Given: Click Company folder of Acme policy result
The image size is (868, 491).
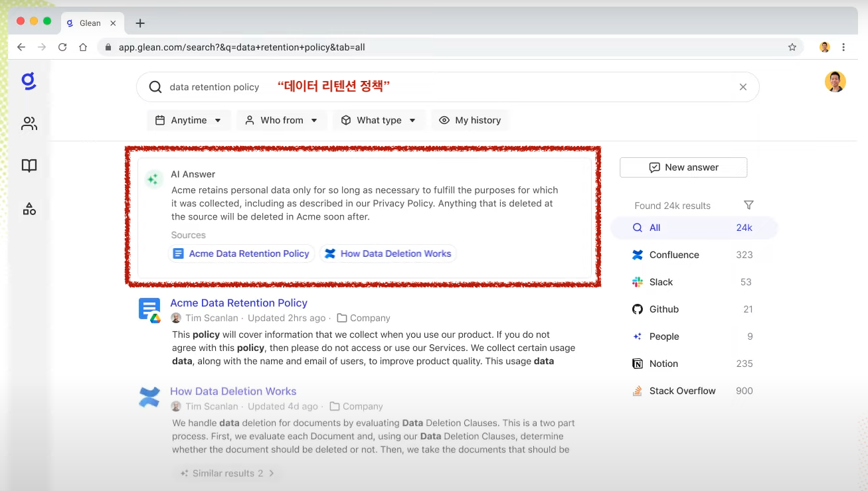Looking at the screenshot, I should pyautogui.click(x=364, y=318).
